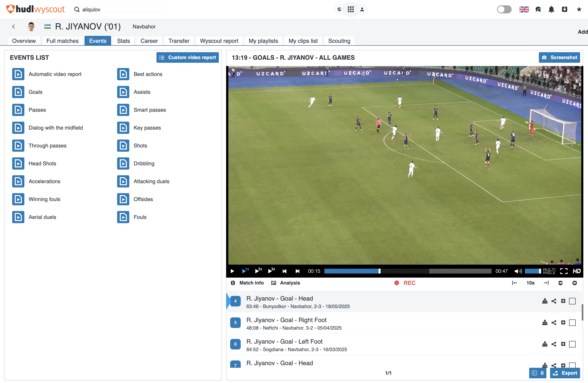Viewport: 588px width, 383px height.
Task: Skip to next clip in player
Action: (298, 271)
